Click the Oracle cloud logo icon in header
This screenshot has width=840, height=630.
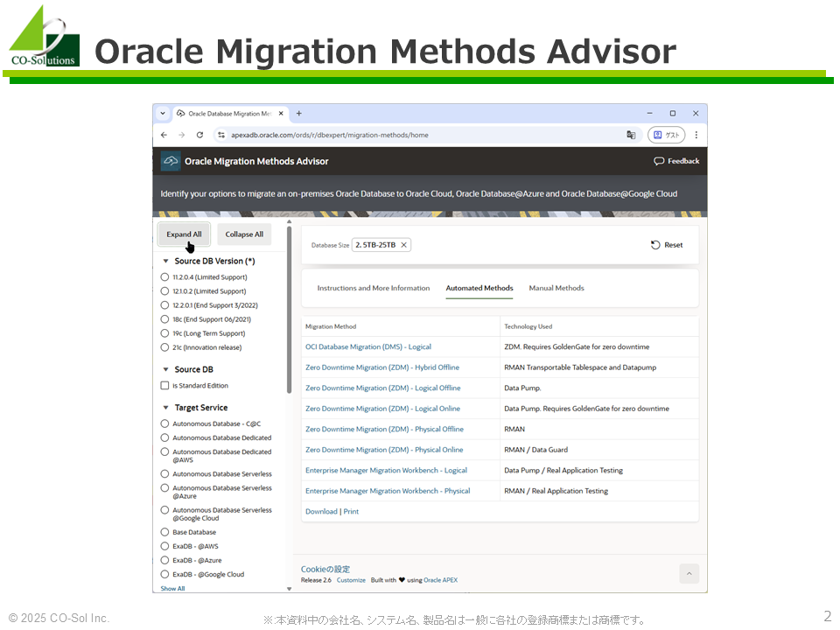point(171,161)
